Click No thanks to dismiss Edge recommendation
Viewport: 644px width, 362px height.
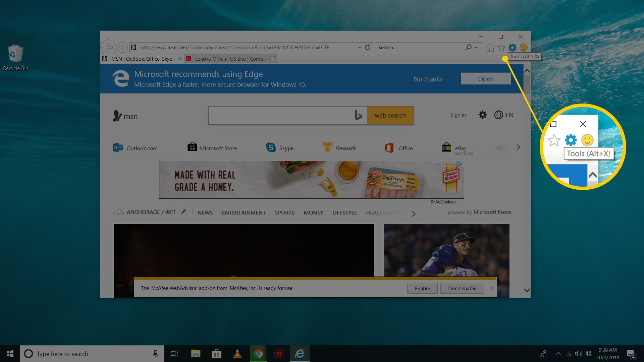(428, 79)
